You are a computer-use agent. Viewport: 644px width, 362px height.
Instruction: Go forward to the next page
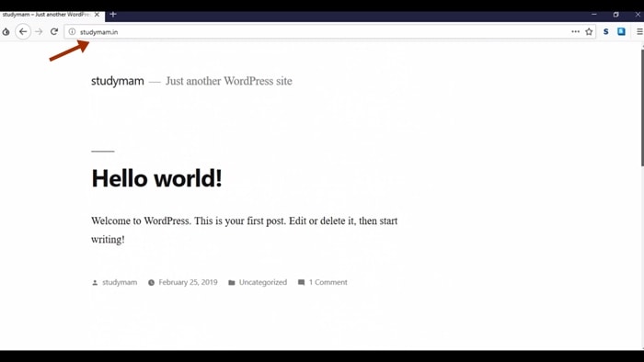(39, 31)
